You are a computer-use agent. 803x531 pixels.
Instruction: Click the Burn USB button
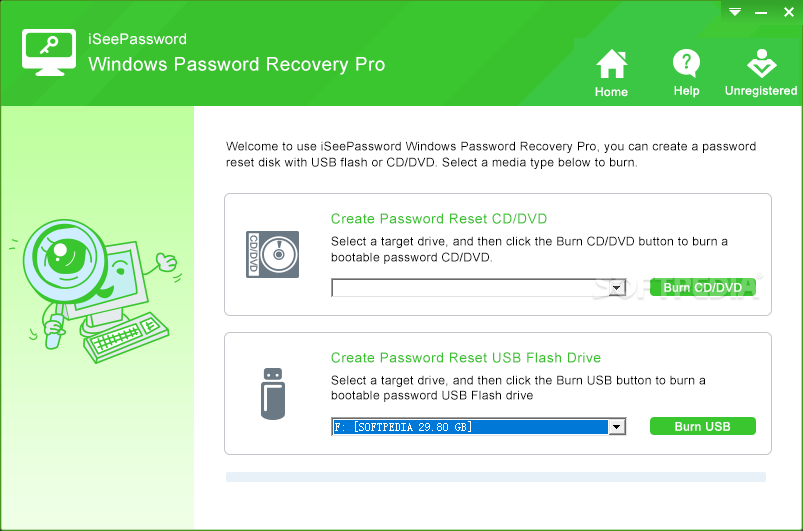[703, 426]
